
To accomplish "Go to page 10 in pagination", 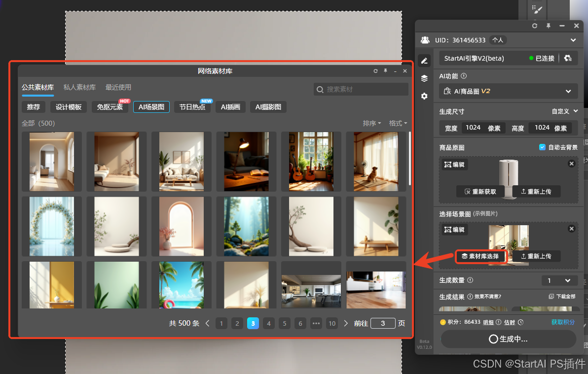I will coord(332,323).
